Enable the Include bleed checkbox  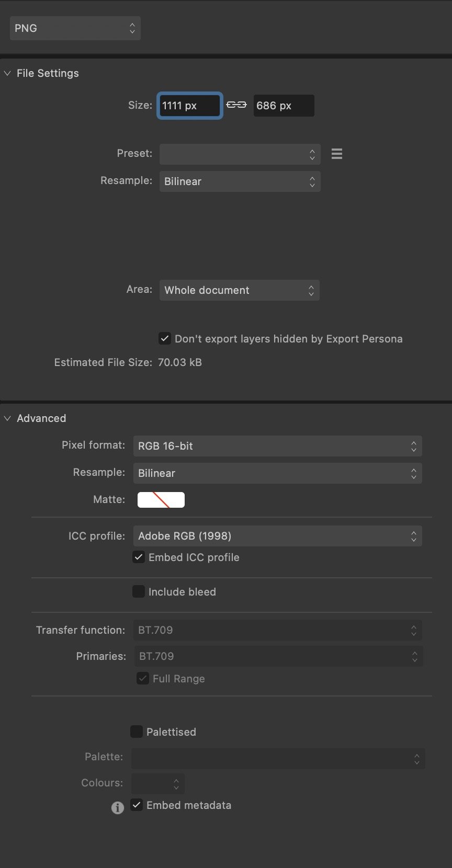click(x=139, y=591)
